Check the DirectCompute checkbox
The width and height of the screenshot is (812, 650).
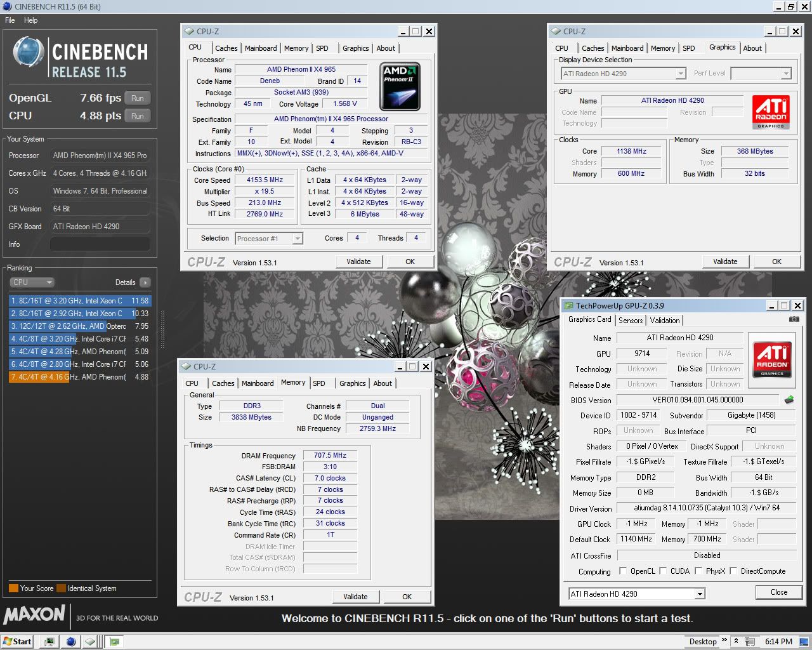click(733, 571)
